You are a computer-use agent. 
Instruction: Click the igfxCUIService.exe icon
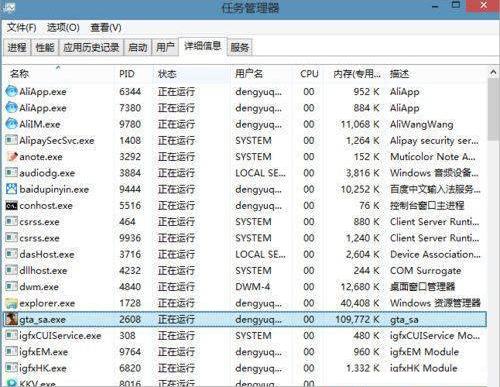pyautogui.click(x=11, y=335)
